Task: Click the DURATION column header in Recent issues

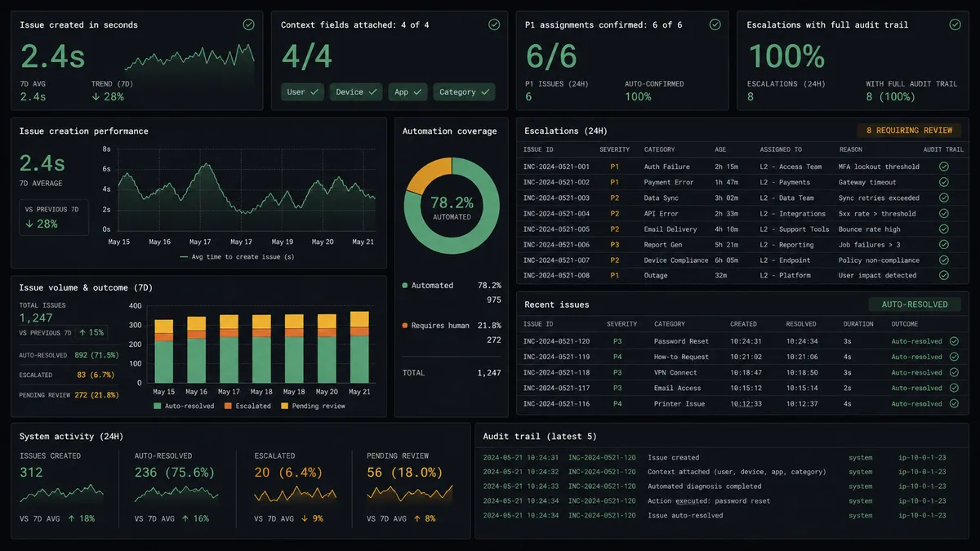Action: tap(858, 324)
